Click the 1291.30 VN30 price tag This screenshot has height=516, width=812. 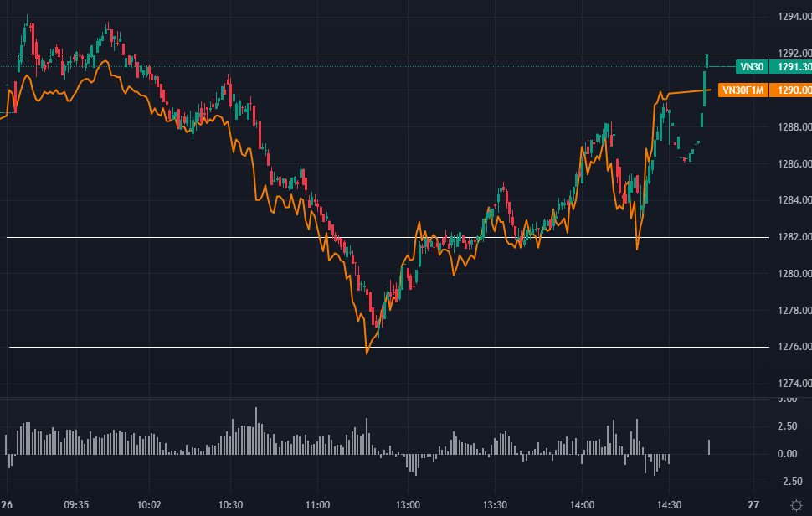point(791,67)
